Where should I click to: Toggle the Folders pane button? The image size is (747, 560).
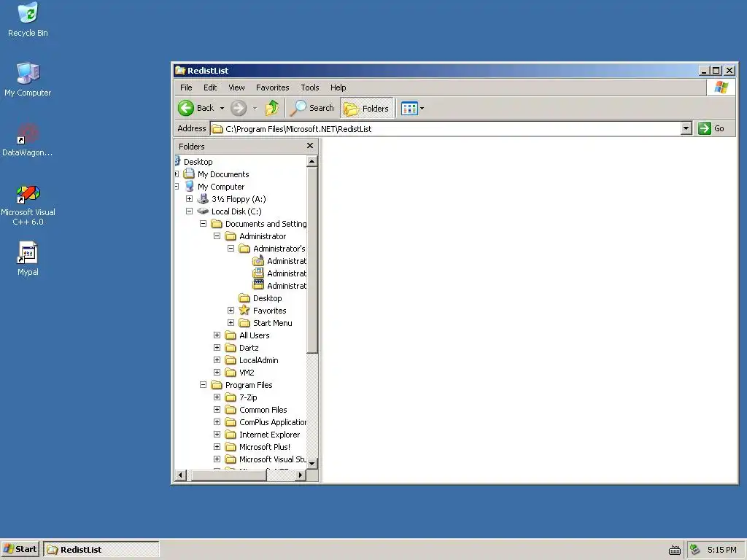point(366,108)
